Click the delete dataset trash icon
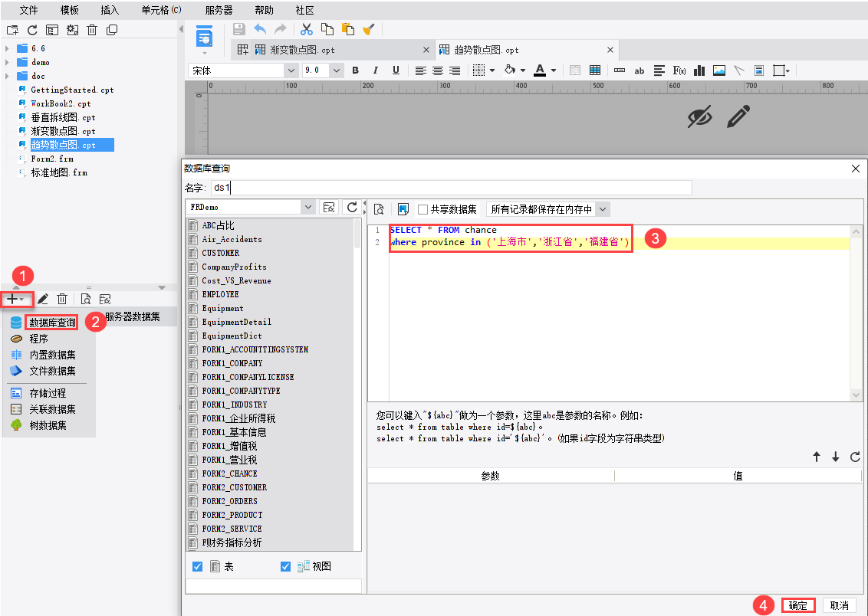The height and width of the screenshot is (616, 868). point(63,299)
